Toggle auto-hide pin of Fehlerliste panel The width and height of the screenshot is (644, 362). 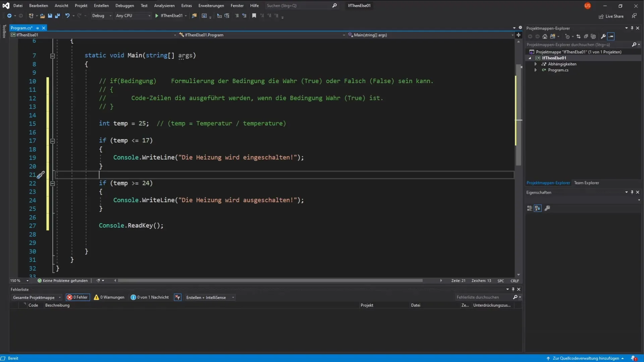click(513, 289)
